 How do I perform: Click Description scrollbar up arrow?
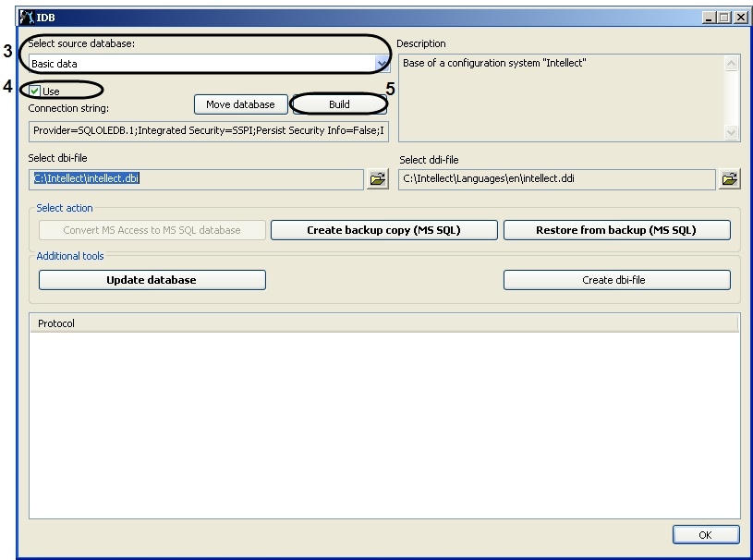[x=731, y=64]
